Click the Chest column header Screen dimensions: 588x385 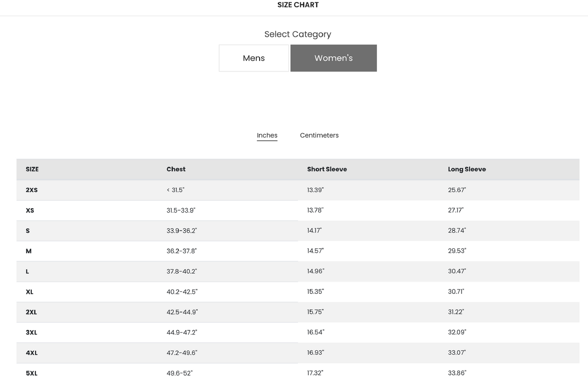[176, 169]
